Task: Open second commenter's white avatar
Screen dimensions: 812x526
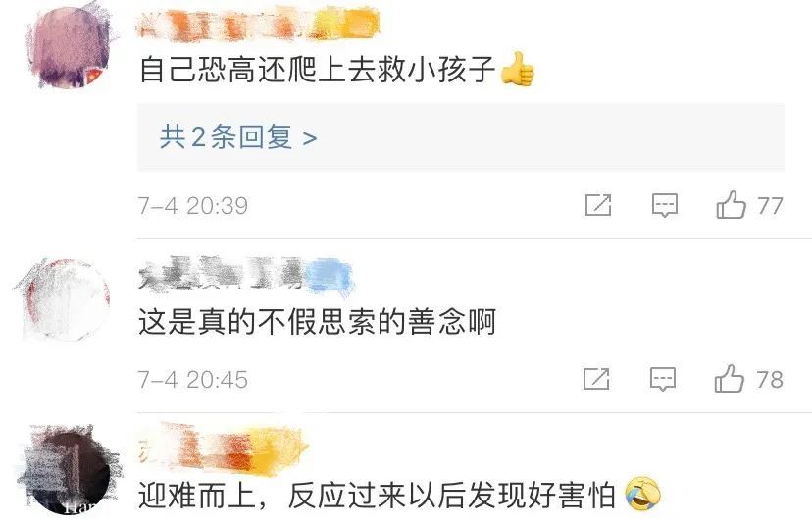Action: pos(62,299)
